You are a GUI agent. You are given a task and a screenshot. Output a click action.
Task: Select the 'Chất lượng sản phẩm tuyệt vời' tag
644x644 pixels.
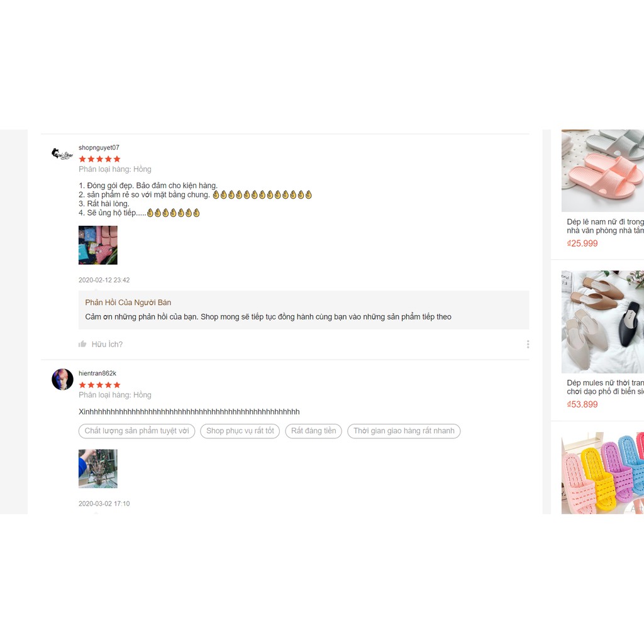pyautogui.click(x=136, y=431)
